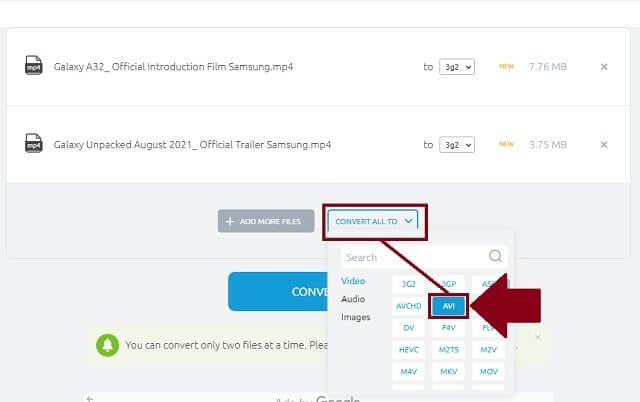Image resolution: width=640 pixels, height=402 pixels.
Task: Open format dropdown for Galaxy A32 file
Action: (457, 67)
